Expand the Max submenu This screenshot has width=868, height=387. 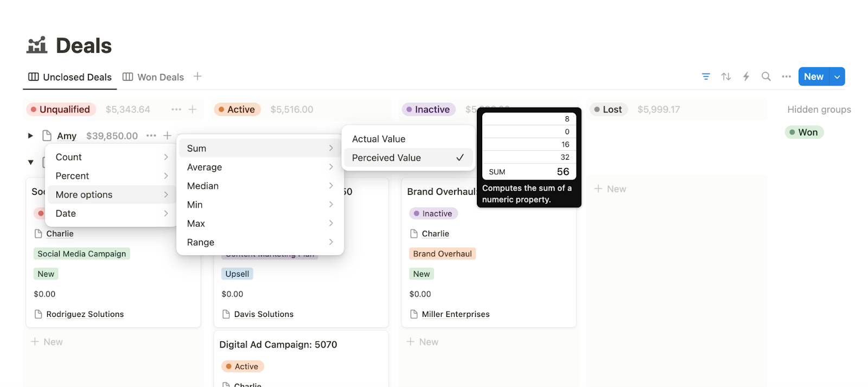pos(260,224)
